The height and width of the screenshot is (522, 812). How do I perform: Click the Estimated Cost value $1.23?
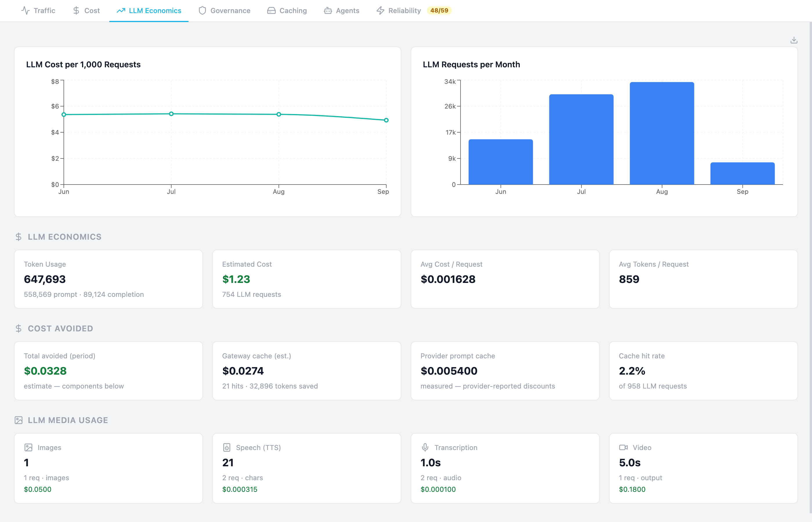236,279
